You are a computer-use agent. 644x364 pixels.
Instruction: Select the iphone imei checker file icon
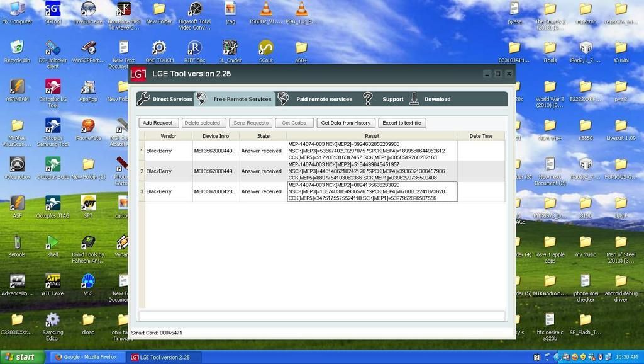tap(586, 288)
